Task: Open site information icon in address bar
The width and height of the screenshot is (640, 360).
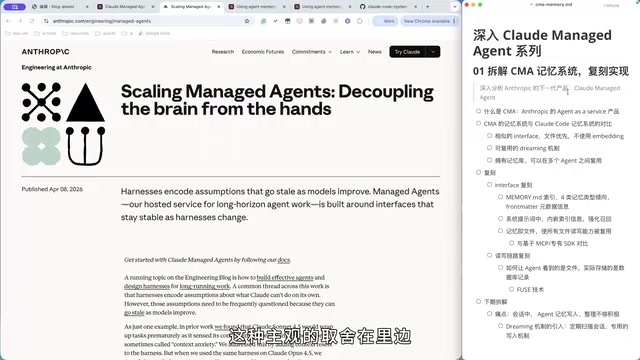Action: click(x=46, y=21)
